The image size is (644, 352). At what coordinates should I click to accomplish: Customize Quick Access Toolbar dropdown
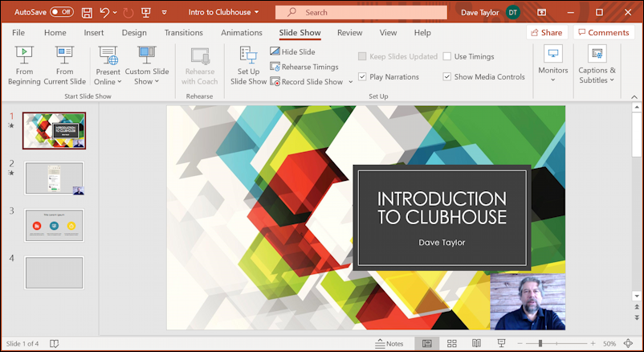(164, 13)
